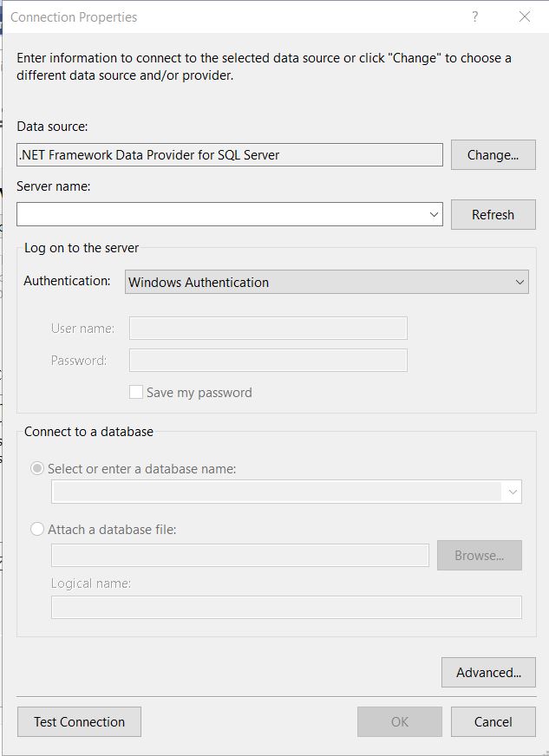This screenshot has width=549, height=756.
Task: Expand the database name dropdown list
Action: 512,492
